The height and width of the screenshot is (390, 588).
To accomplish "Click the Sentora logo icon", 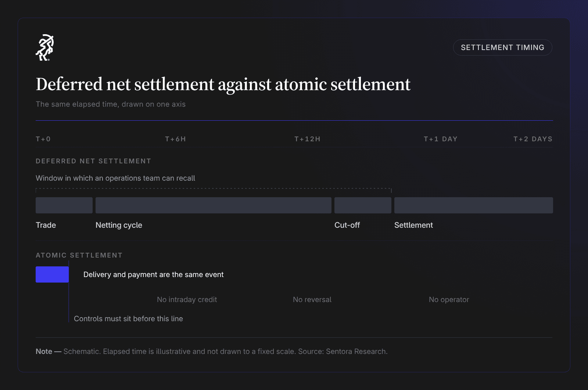I will pos(45,47).
